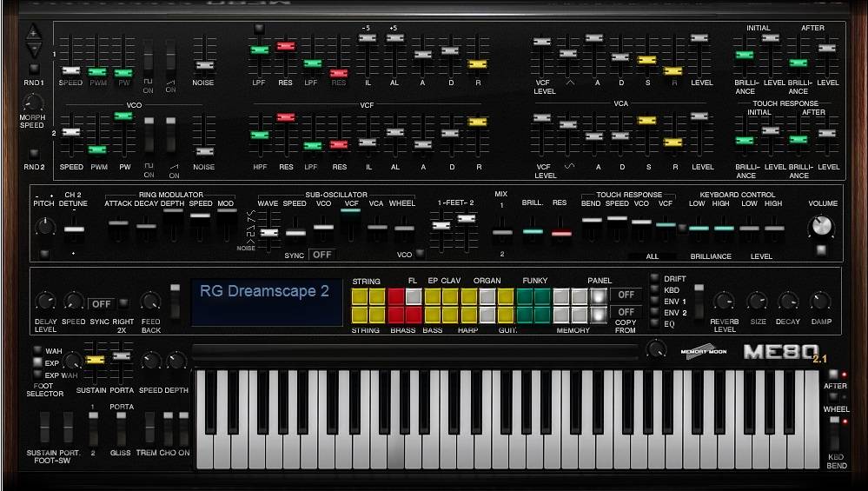Click the Pitch knob
The width and height of the screenshot is (868, 491).
click(x=44, y=228)
